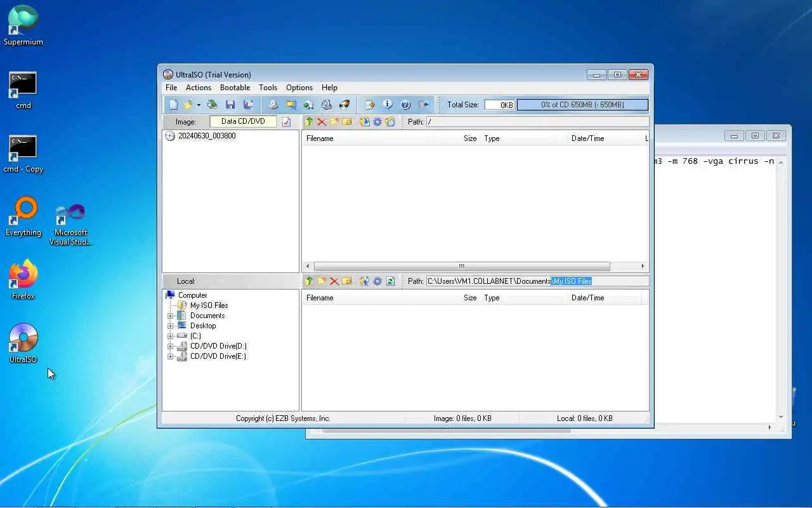Click the Save As toolbar icon
812x508 pixels.
(x=248, y=105)
